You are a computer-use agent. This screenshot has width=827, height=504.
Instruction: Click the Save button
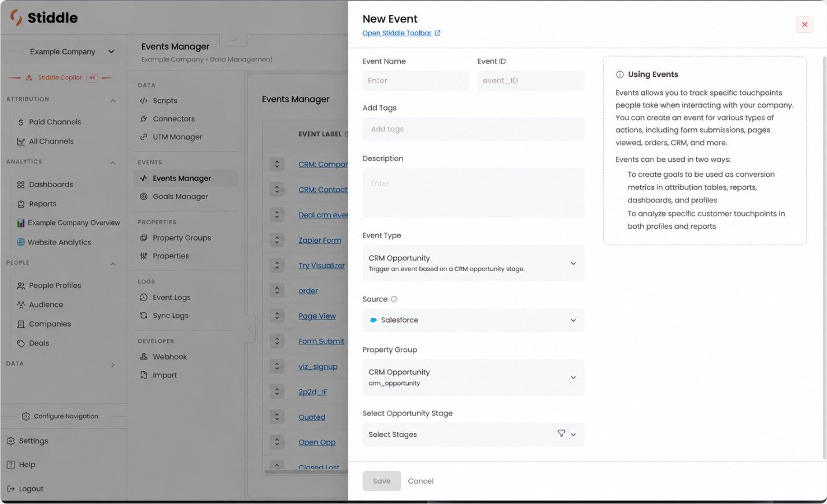click(x=382, y=481)
